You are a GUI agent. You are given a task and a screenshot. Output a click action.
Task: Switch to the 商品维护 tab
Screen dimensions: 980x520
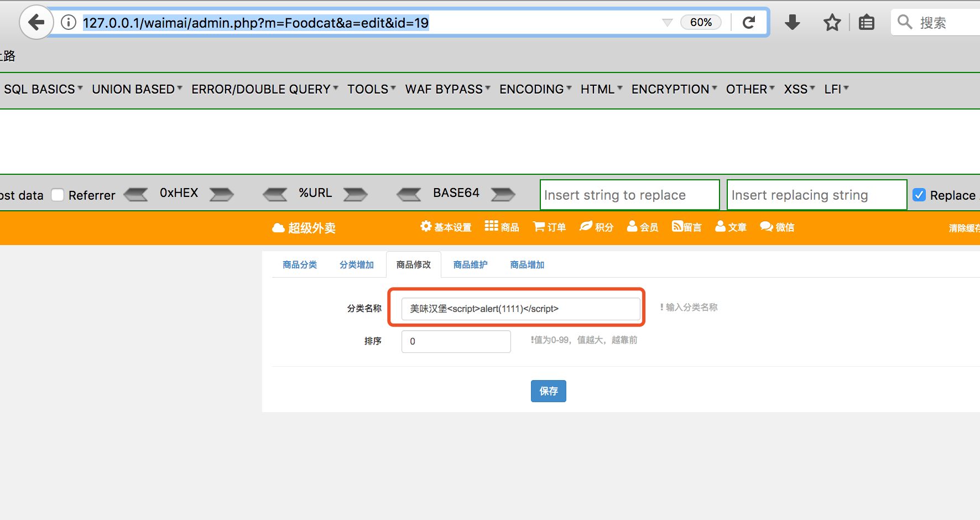[471, 264]
